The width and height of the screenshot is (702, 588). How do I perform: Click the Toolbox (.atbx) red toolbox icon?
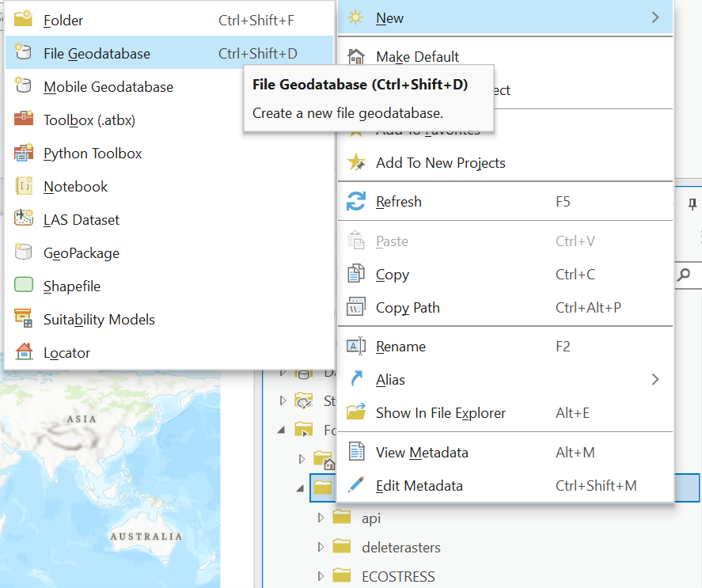click(23, 120)
